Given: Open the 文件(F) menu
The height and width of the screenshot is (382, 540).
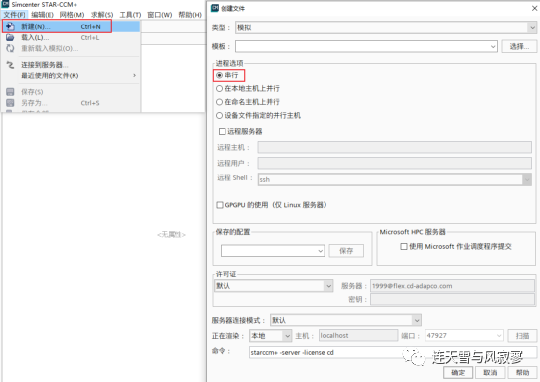Looking at the screenshot, I should coord(14,15).
